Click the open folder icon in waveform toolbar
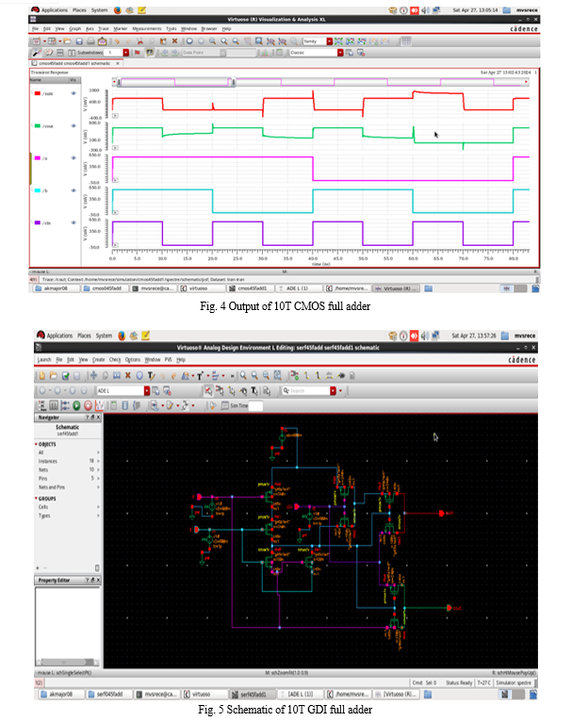 coord(68,41)
